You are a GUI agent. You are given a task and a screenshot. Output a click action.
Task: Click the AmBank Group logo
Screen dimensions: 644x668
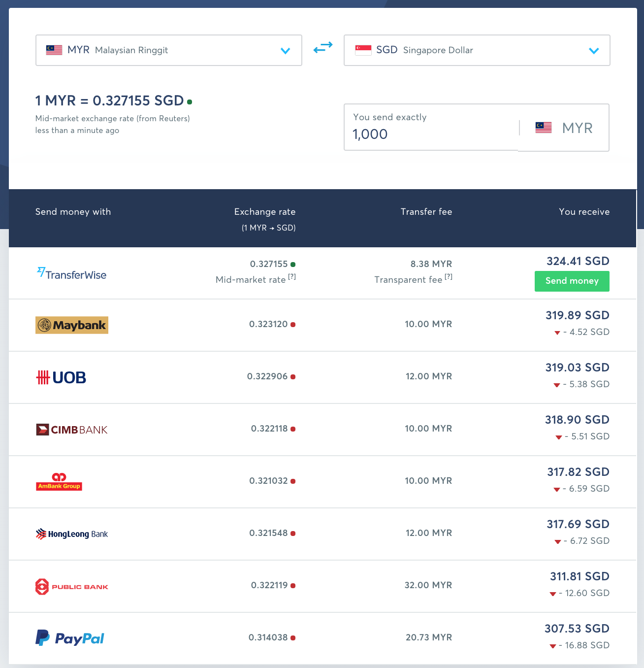59,482
